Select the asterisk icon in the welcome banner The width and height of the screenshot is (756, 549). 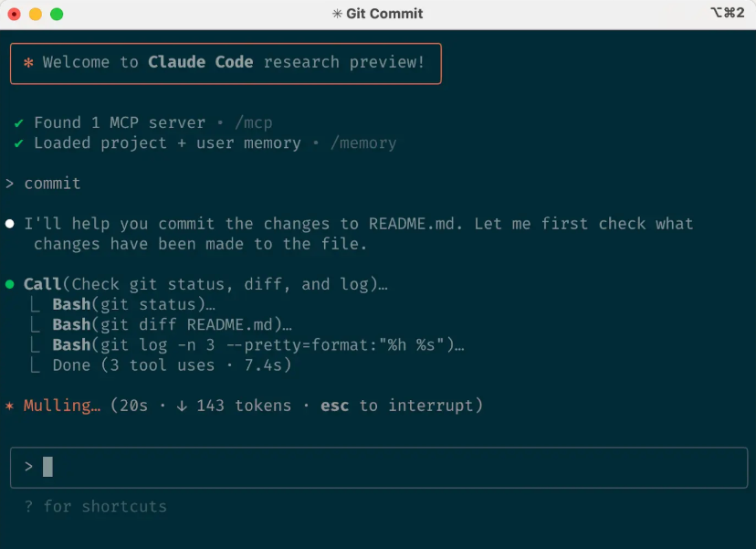coord(28,62)
